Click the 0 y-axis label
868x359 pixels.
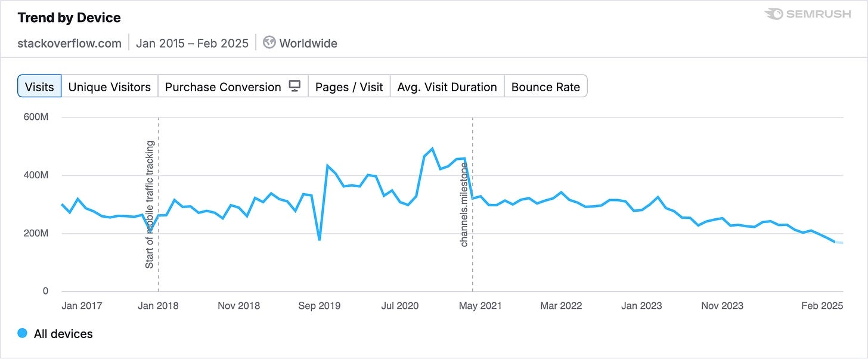tap(45, 291)
